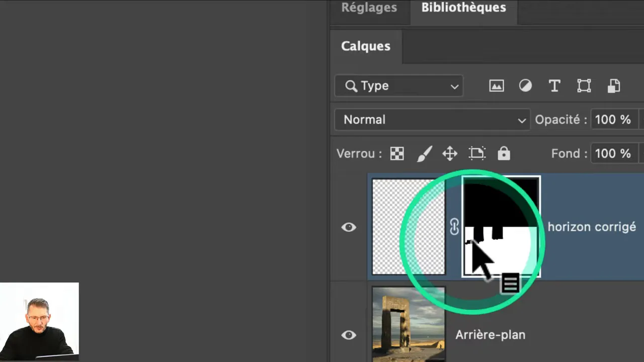644x362 pixels.
Task: Select the Calques panel tab
Action: point(366,46)
